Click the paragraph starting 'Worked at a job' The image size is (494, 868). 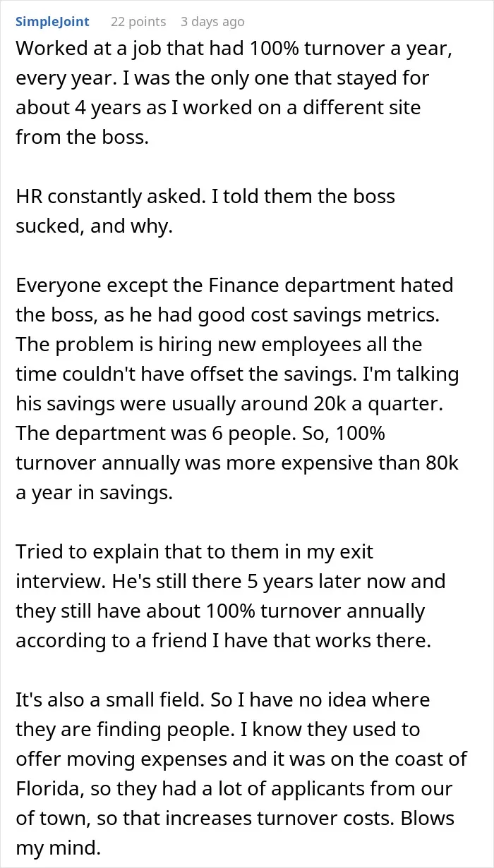pyautogui.click(x=234, y=94)
